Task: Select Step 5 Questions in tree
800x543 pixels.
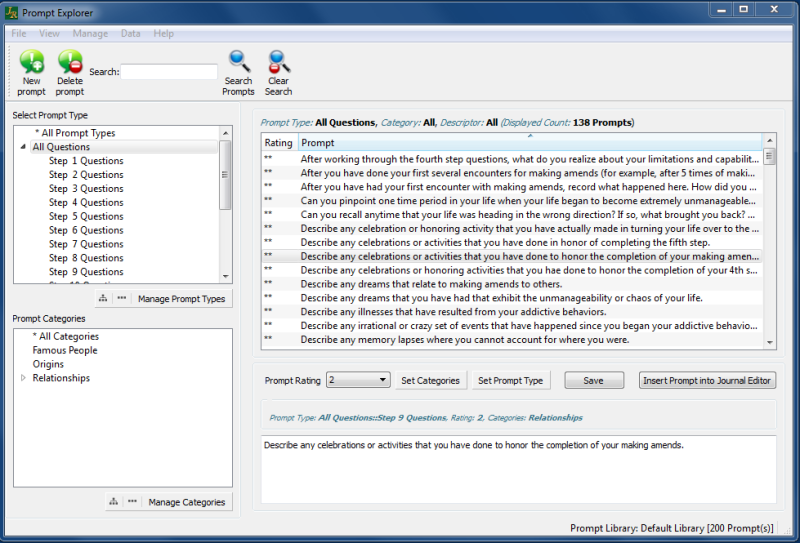Action: click(86, 216)
